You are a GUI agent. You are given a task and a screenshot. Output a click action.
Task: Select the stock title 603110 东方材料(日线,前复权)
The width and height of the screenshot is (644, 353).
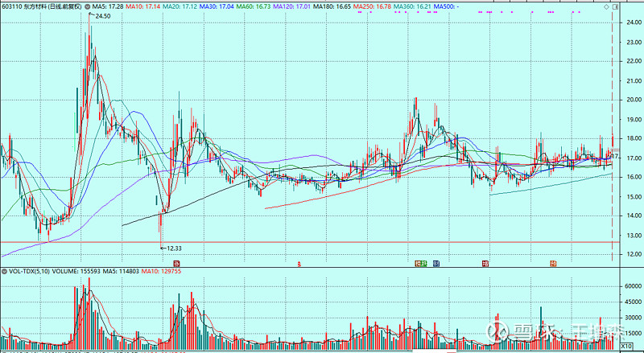(x=41, y=7)
